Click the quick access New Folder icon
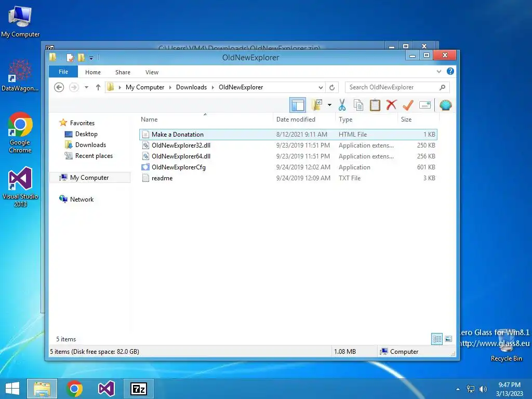Screen dimensions: 532x399 pos(81,58)
